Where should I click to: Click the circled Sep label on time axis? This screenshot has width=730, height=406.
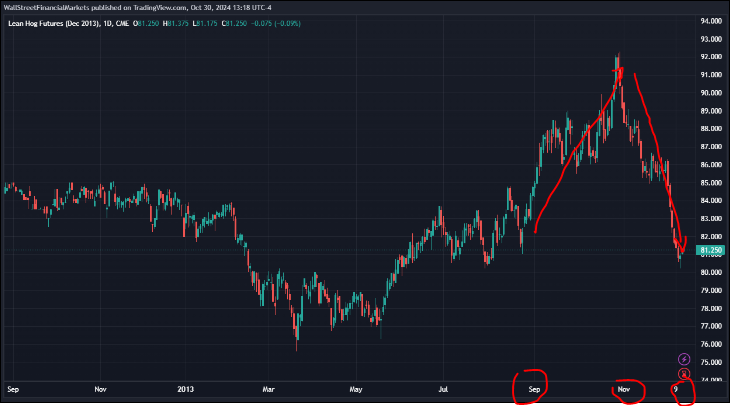coord(533,388)
